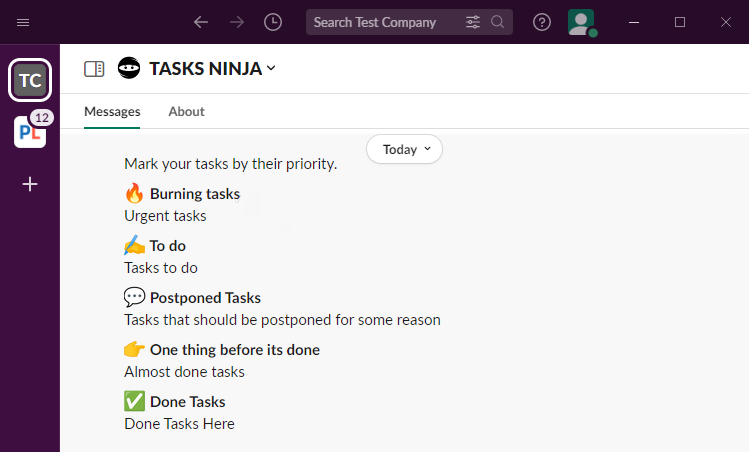Switch to workspace with 12 notifications
749x452 pixels.
(30, 132)
